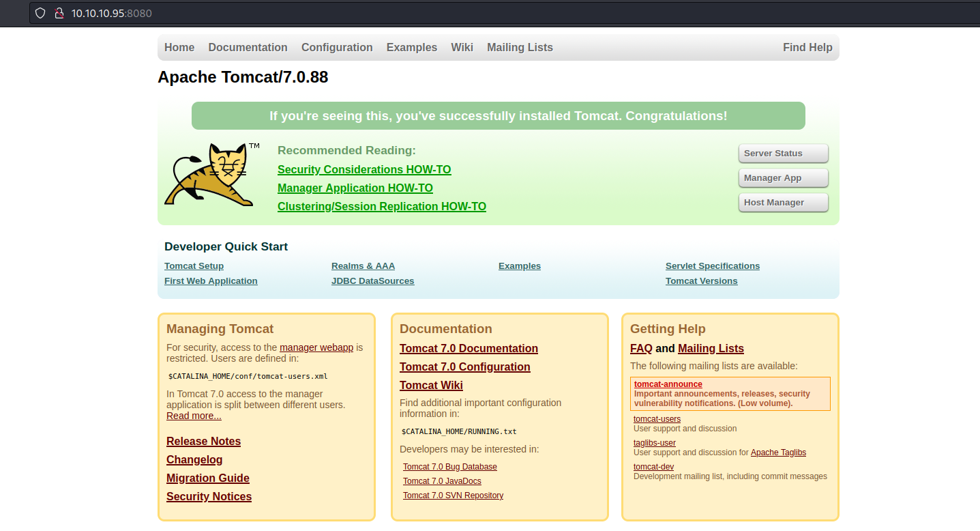980x531 pixels.
Task: Open Manager Application HOW-TO link
Action: click(x=355, y=188)
